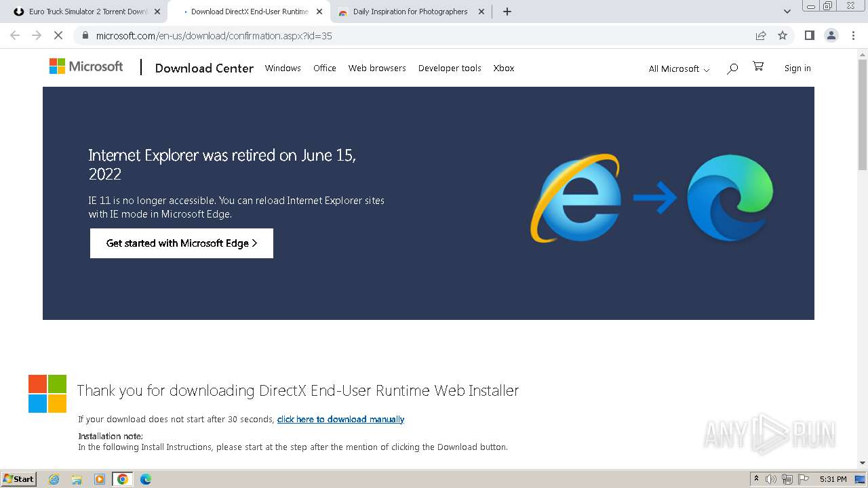Viewport: 868px width, 488px height.
Task: Click the page vertical scrollbar thumb
Action: [863, 115]
